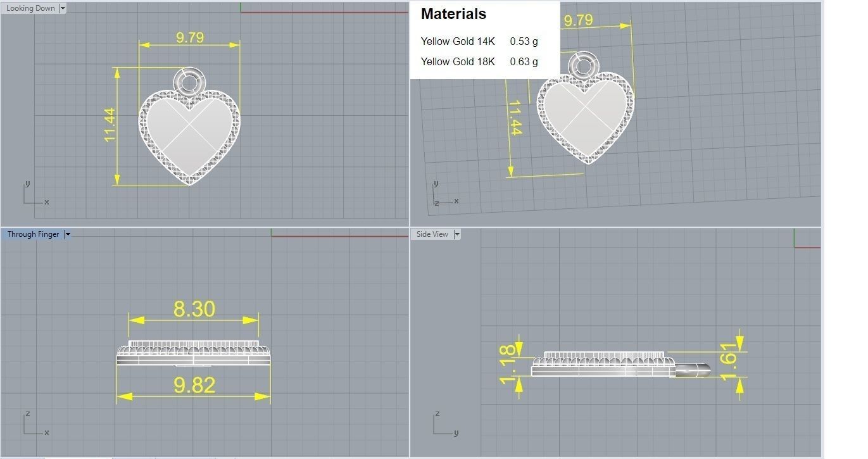Select the 8.30 dimension in Through Finger view
Image resolution: width=868 pixels, height=459 pixels.
tap(194, 309)
